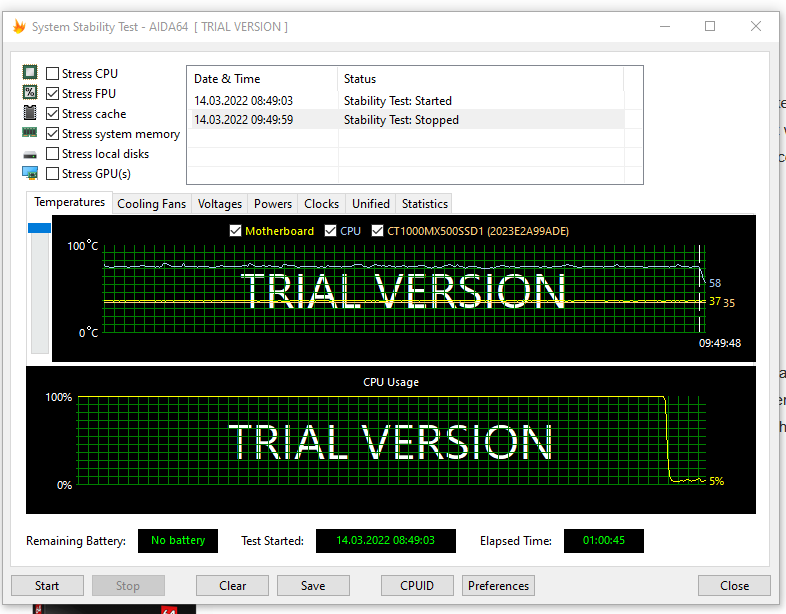Open the Preferences button
Screen dimensions: 786x614
pyautogui.click(x=498, y=585)
